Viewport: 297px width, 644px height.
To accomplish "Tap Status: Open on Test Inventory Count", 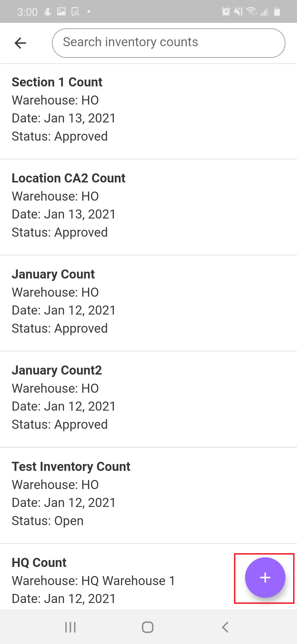I will point(48,521).
